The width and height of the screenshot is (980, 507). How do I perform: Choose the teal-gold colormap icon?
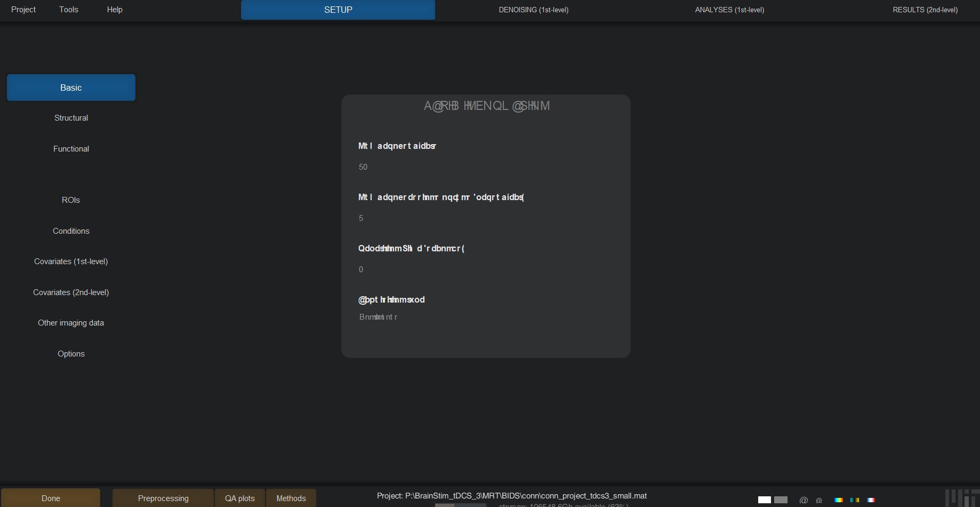point(855,500)
